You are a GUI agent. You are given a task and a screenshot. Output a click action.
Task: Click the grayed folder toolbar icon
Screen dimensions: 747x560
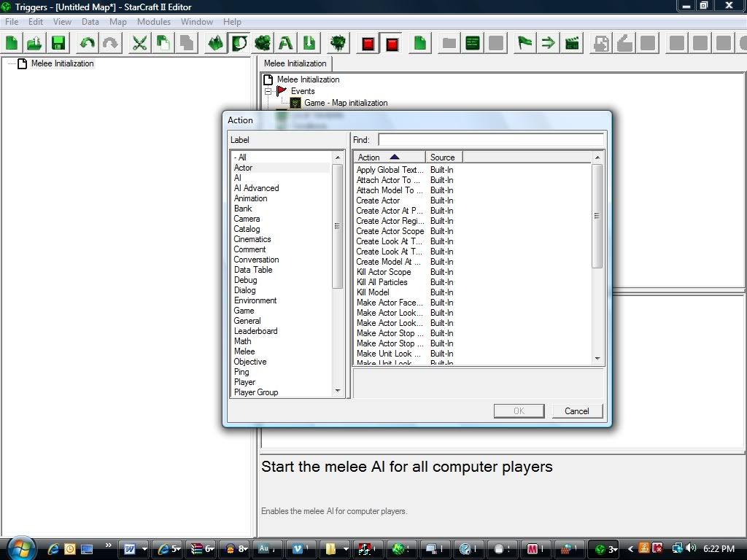[x=449, y=43]
